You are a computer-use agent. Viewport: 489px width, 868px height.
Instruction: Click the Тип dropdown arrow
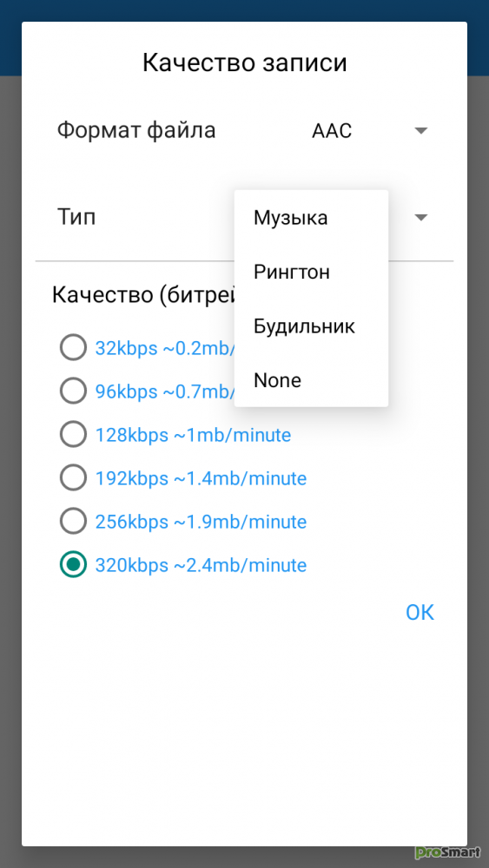click(421, 218)
